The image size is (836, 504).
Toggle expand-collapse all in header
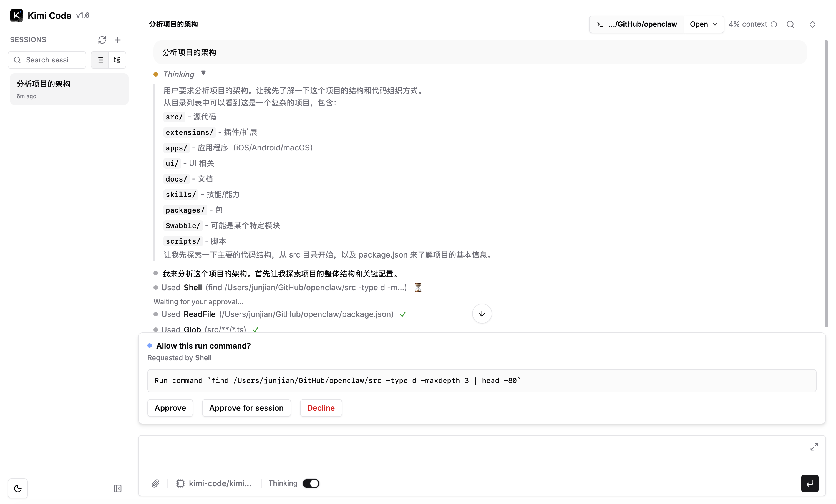(x=812, y=24)
